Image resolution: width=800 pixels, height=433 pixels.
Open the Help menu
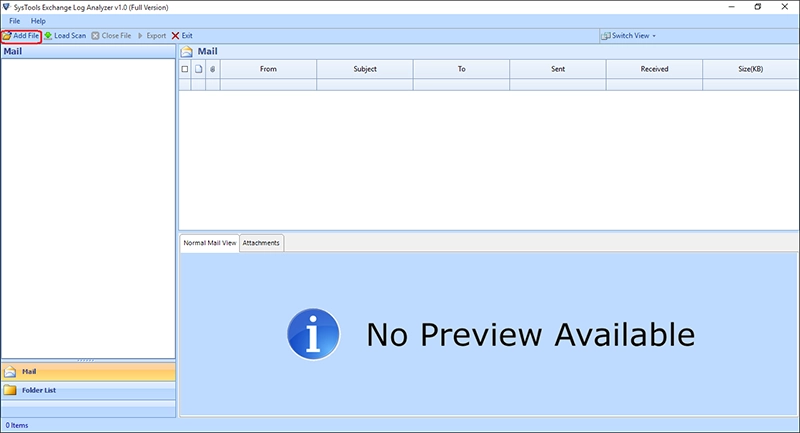tap(38, 21)
